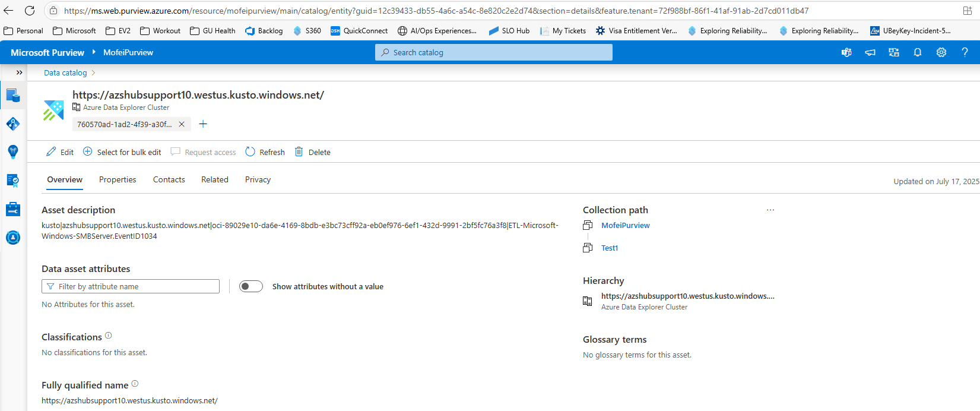The height and width of the screenshot is (411, 980).
Task: Click Request access button
Action: pos(203,152)
